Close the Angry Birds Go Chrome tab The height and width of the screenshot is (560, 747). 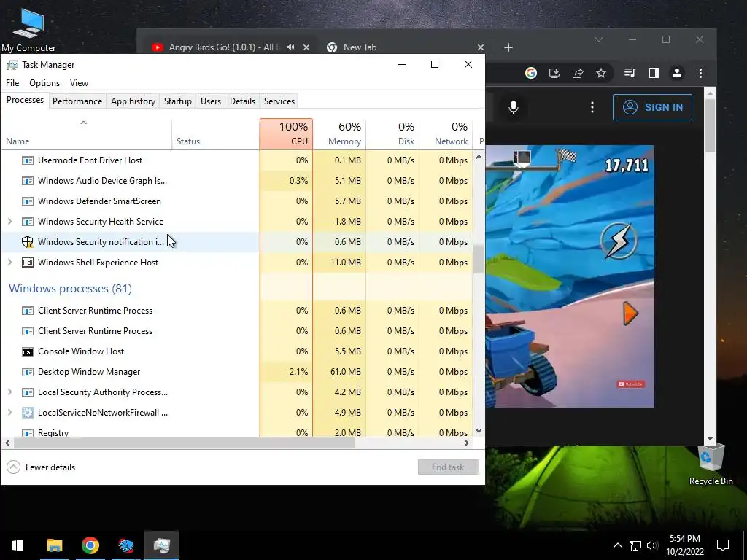(x=306, y=47)
